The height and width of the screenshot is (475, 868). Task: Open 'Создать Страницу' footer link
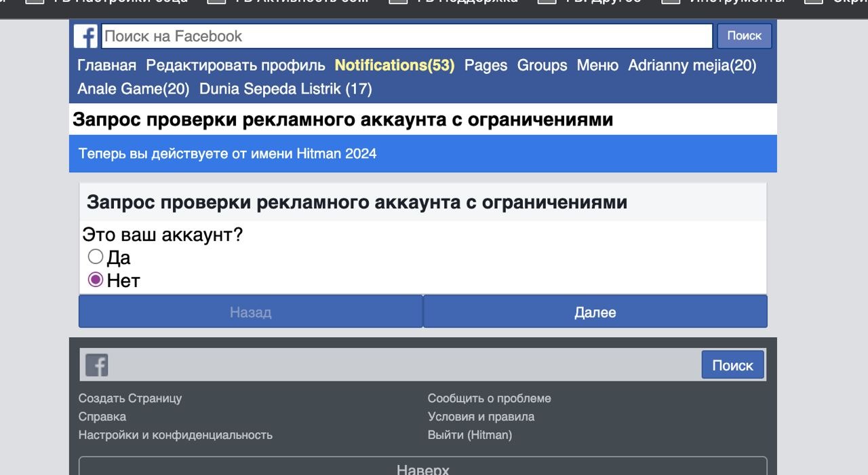[x=130, y=398]
